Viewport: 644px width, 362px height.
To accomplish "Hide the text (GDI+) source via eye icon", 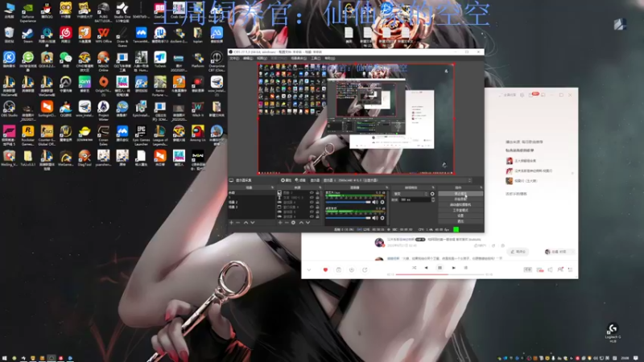I will [x=312, y=197].
